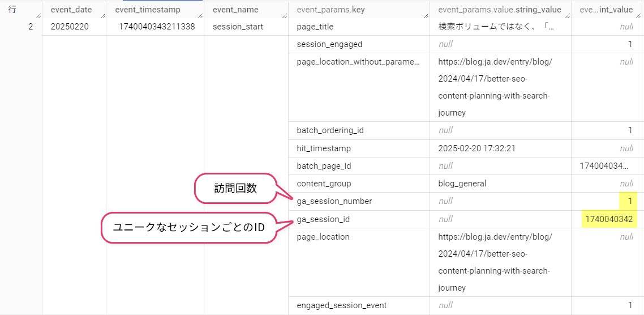644x315 pixels.
Task: Click the resize handle of the event_timestamp column
Action: (x=200, y=16)
